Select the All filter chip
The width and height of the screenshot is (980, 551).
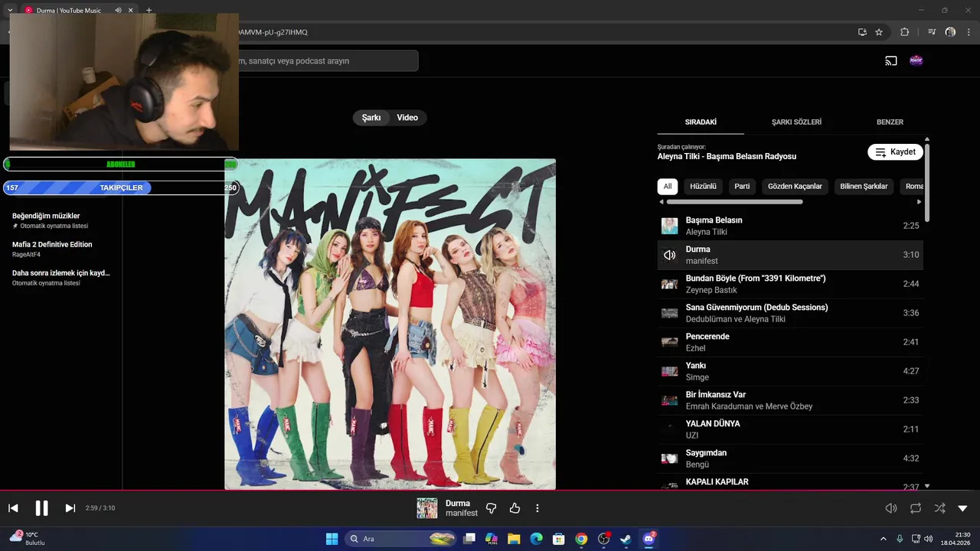[668, 186]
